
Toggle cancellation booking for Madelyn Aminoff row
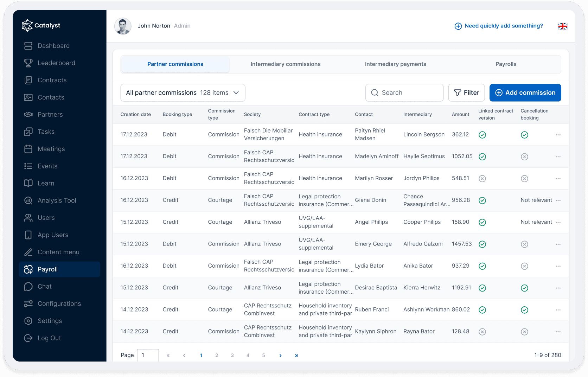tap(524, 157)
